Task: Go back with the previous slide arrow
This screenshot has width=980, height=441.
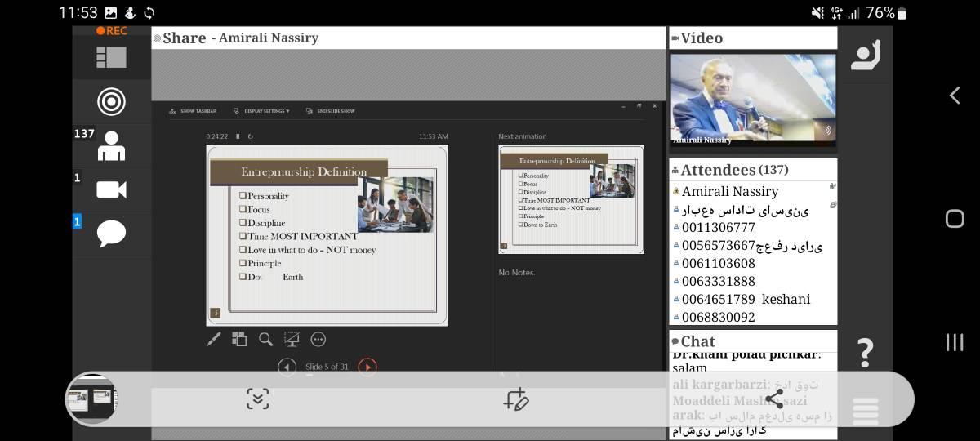Action: pyautogui.click(x=287, y=367)
